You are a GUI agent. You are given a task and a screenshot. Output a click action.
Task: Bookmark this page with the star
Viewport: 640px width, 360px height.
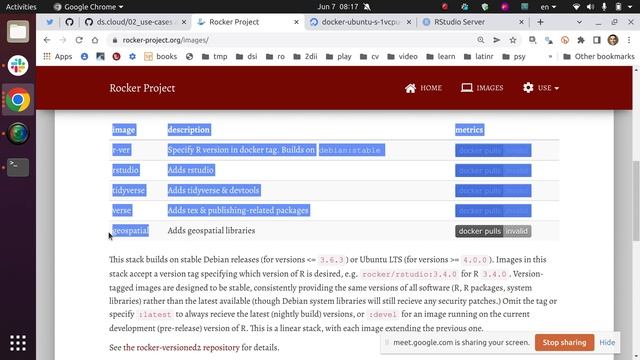coord(513,40)
